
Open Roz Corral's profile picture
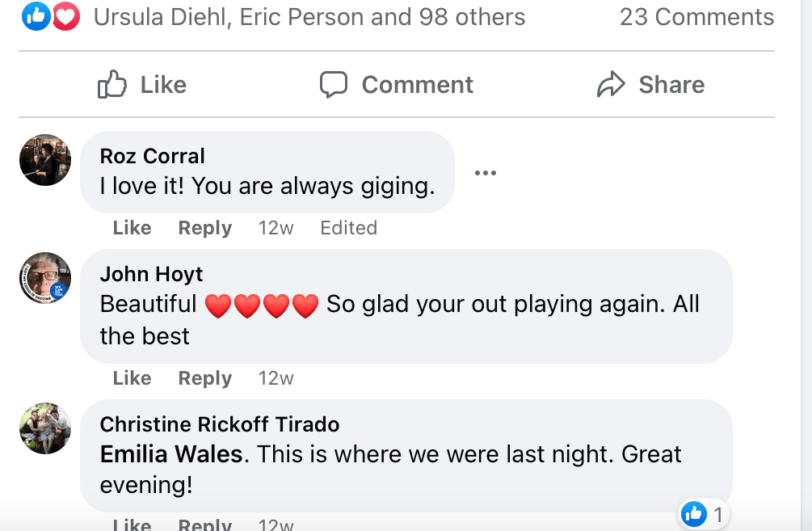(45, 160)
